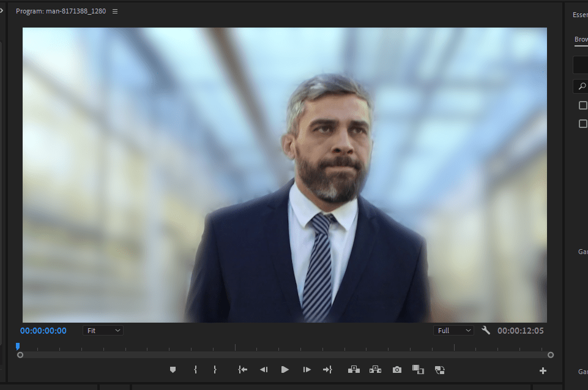Open the wrench Settings menu
The image size is (588, 390).
tap(486, 331)
